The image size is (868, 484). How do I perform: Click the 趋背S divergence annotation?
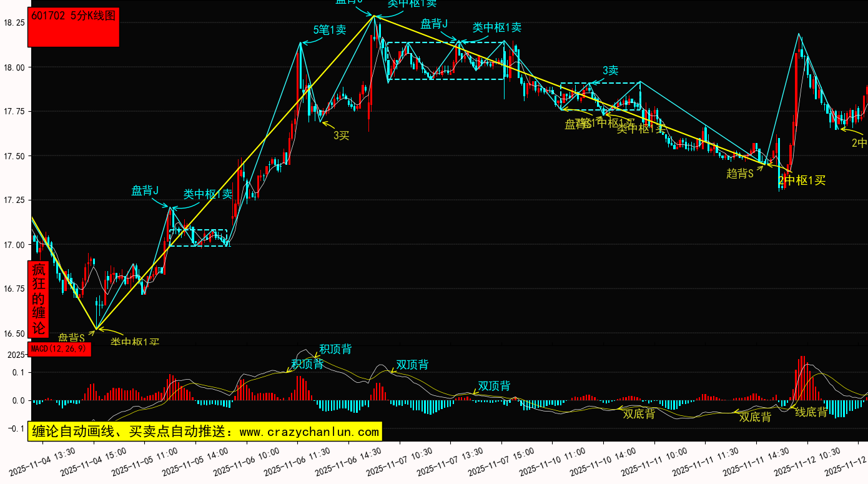pyautogui.click(x=740, y=174)
